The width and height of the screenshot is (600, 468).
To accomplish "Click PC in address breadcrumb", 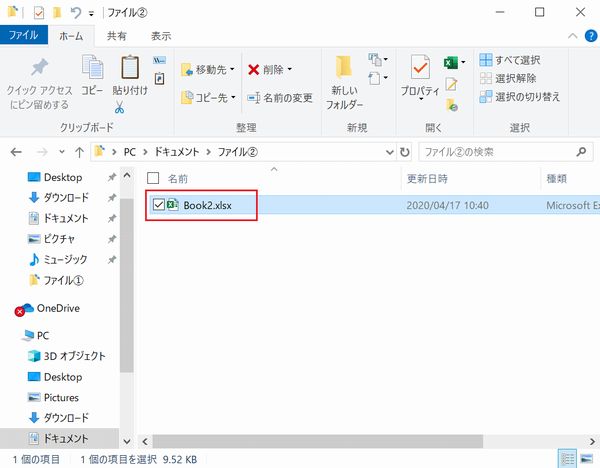I will pyautogui.click(x=130, y=152).
